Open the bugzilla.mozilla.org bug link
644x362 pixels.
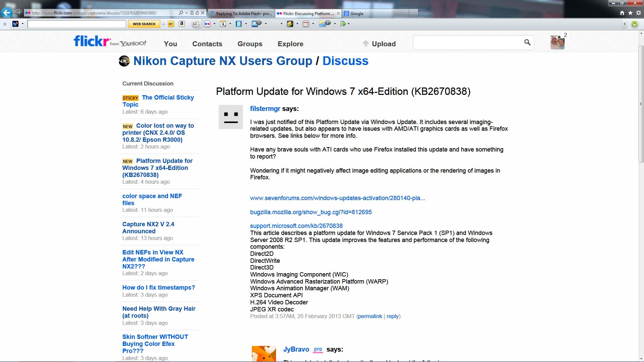tap(311, 212)
